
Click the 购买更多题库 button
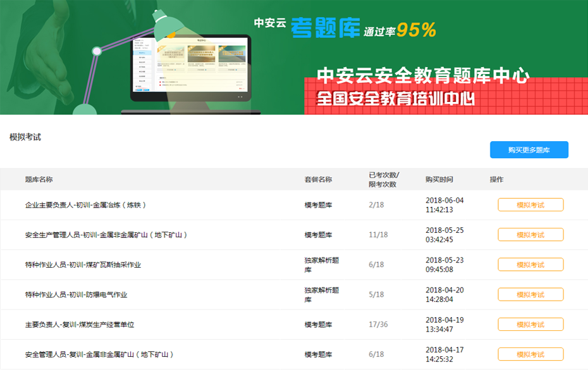pos(529,150)
